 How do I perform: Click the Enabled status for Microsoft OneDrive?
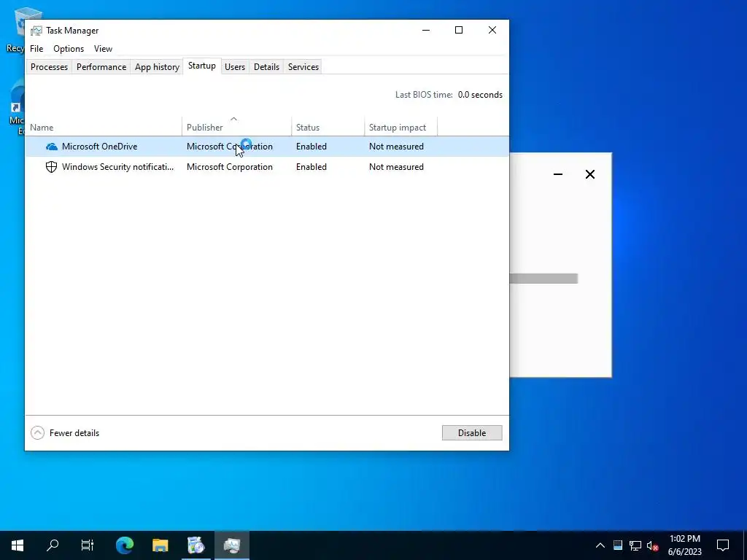pyautogui.click(x=311, y=147)
